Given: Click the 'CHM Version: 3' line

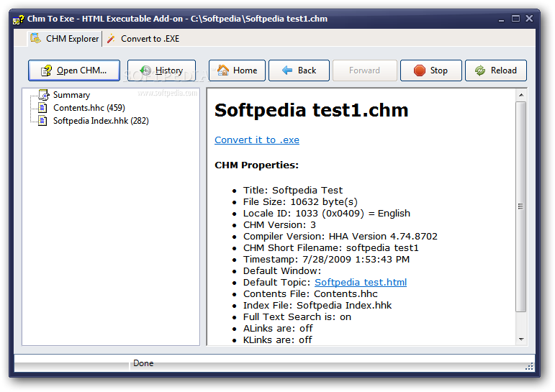Looking at the screenshot, I should pyautogui.click(x=279, y=225).
